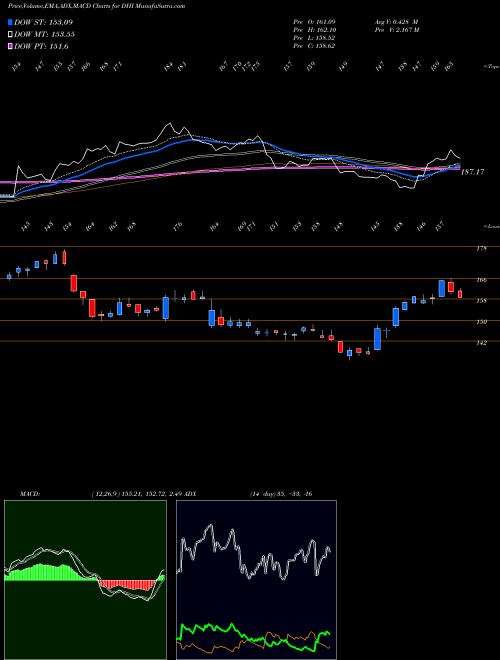
Task: Click the magenta DOW PT legend swatch
Action: (x=10, y=47)
